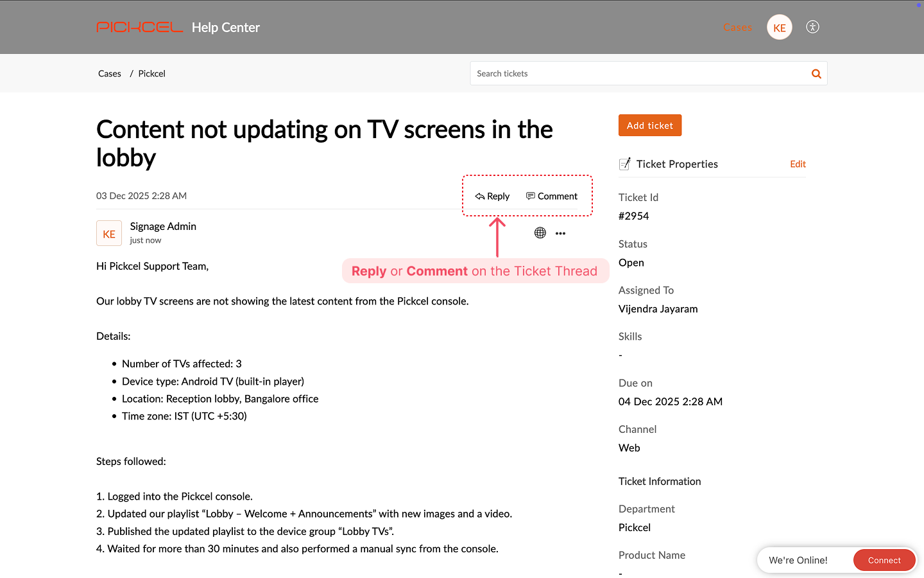Click the globe icon on the message
Screen dimensions: 924x578
(540, 233)
